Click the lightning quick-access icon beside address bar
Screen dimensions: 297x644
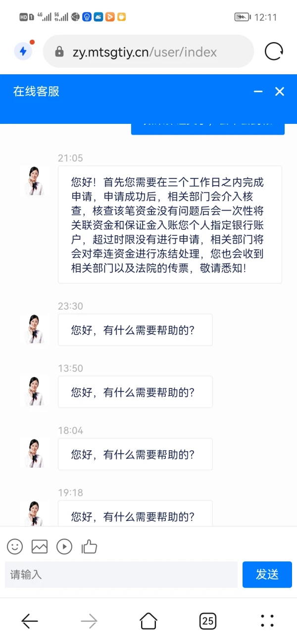(23, 52)
